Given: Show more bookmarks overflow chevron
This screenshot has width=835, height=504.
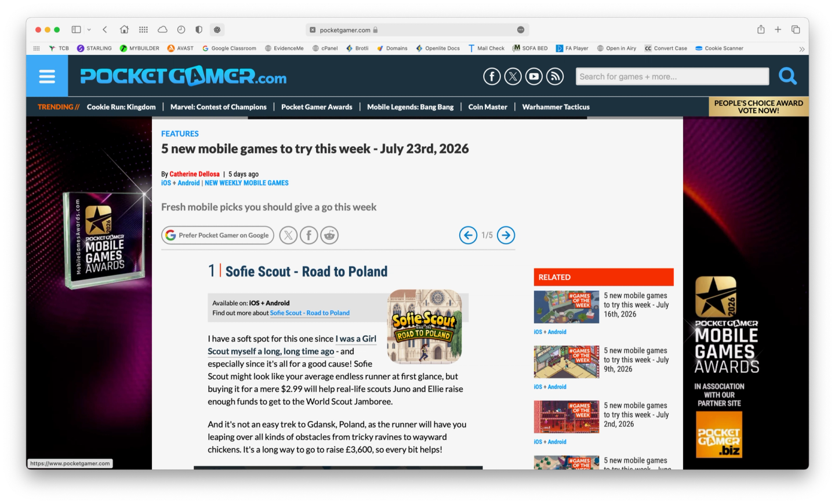Looking at the screenshot, I should pyautogui.click(x=801, y=49).
